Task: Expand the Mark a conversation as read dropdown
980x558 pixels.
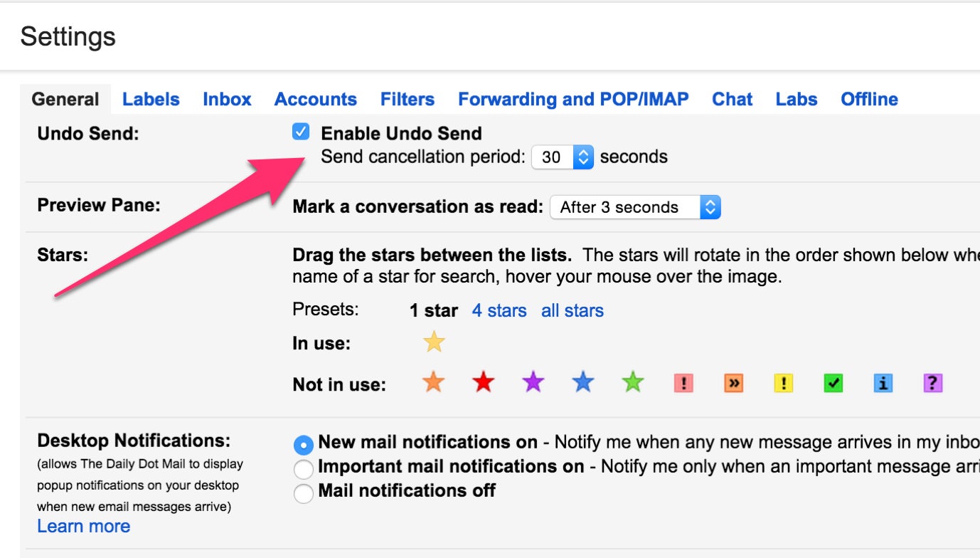Action: pos(635,207)
